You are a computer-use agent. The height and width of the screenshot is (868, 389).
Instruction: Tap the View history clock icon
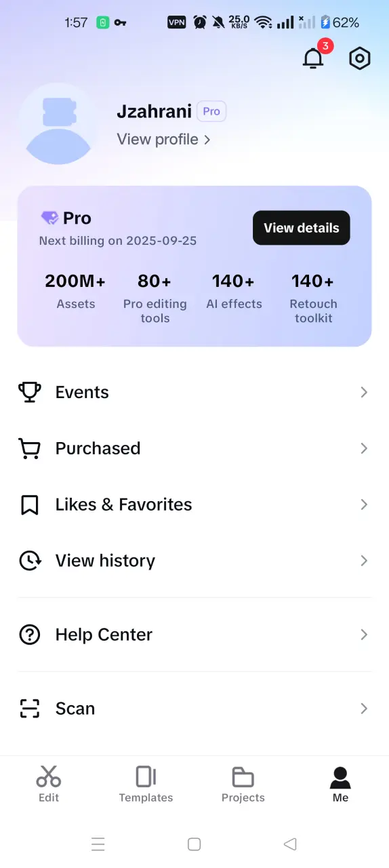29,561
